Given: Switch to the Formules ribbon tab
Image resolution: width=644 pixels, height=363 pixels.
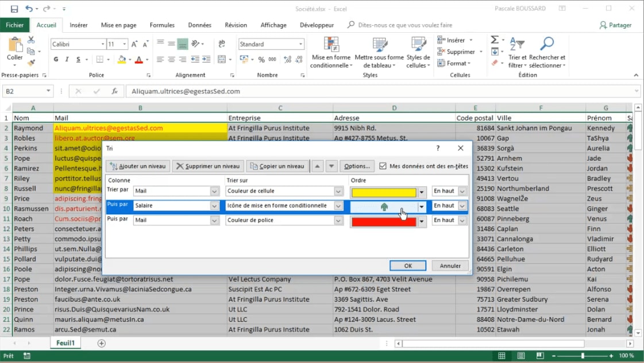Looking at the screenshot, I should tap(162, 25).
